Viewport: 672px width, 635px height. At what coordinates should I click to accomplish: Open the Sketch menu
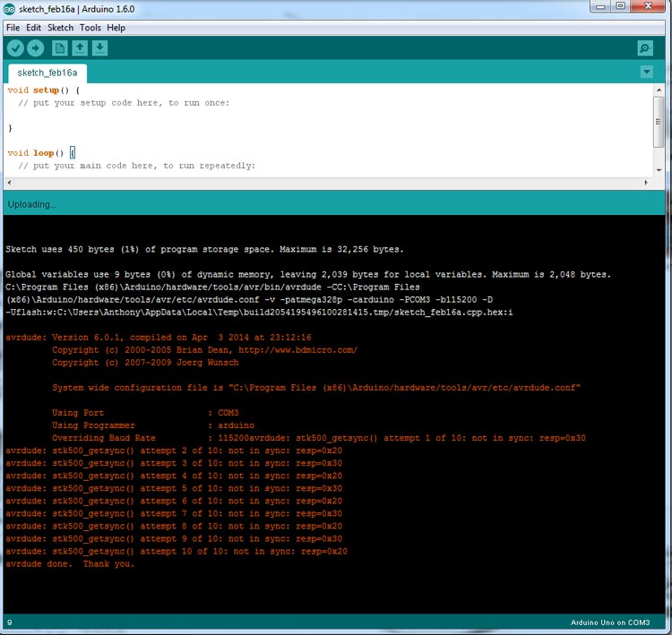[60, 28]
